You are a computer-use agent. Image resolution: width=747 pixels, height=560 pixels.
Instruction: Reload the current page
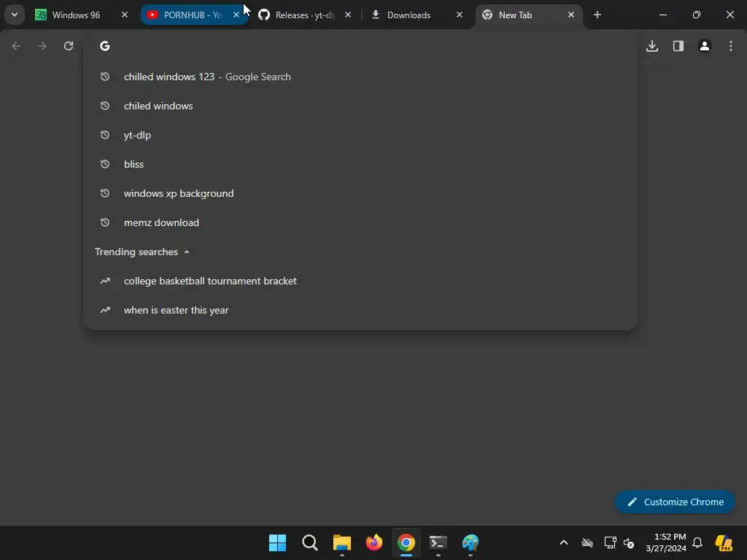pyautogui.click(x=69, y=46)
